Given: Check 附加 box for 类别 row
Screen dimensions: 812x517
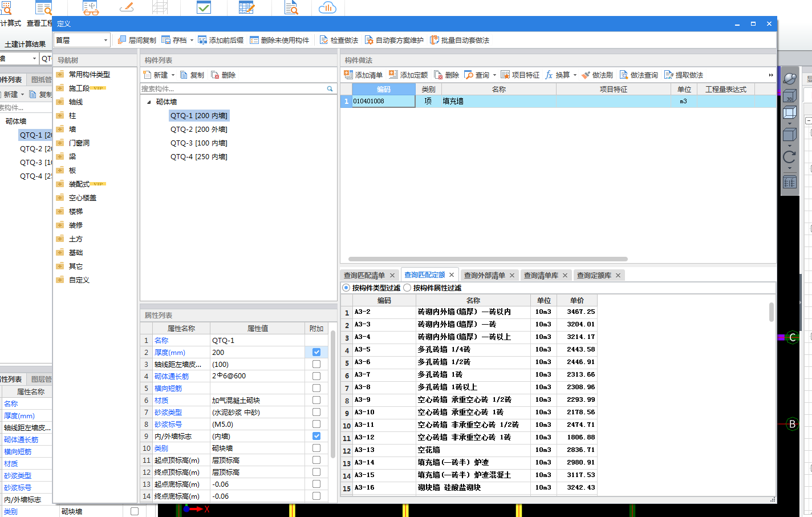Looking at the screenshot, I should 316,448.
